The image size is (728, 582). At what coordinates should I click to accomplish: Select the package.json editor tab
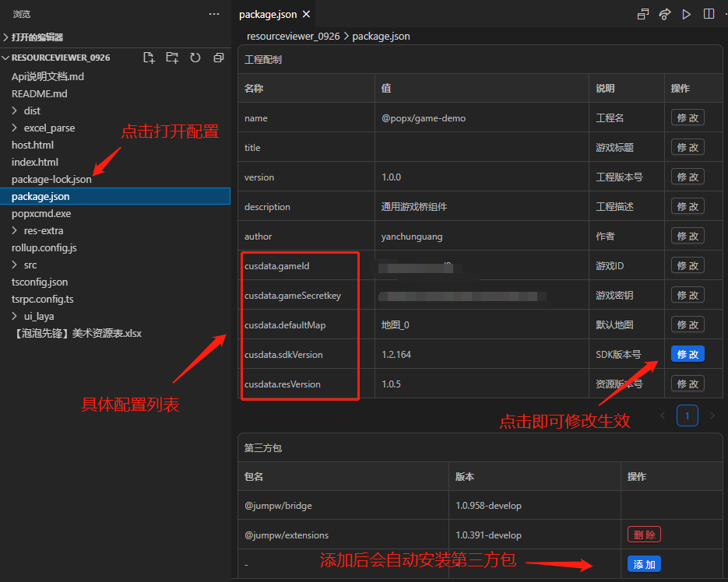(267, 14)
